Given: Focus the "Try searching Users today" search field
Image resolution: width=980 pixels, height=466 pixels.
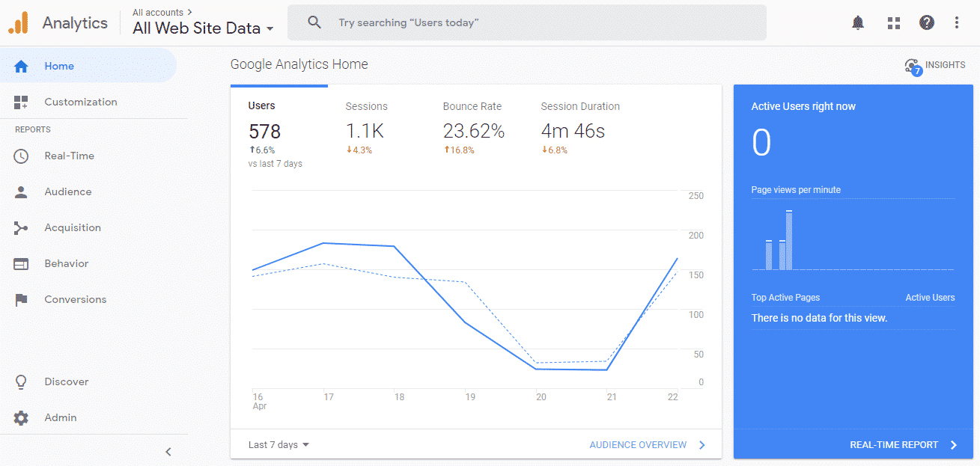Looking at the screenshot, I should [527, 22].
